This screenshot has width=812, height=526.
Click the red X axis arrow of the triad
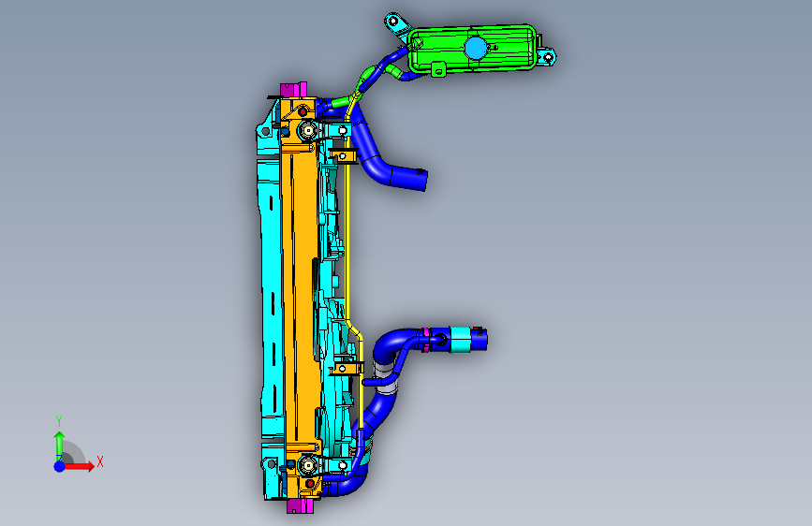click(80, 466)
